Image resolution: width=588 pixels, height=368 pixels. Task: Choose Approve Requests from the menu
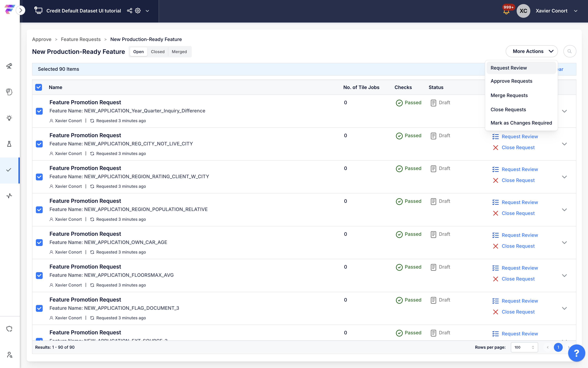[x=511, y=81]
